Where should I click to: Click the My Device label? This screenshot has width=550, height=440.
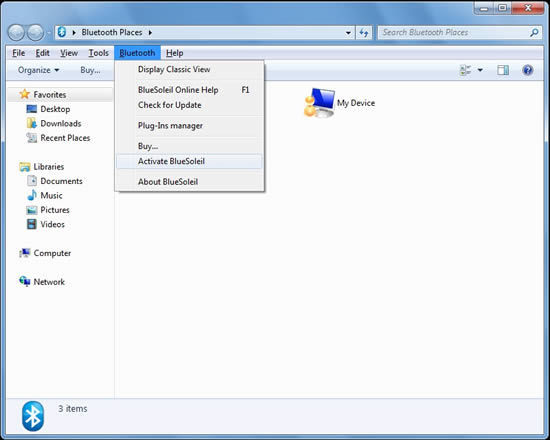356,103
